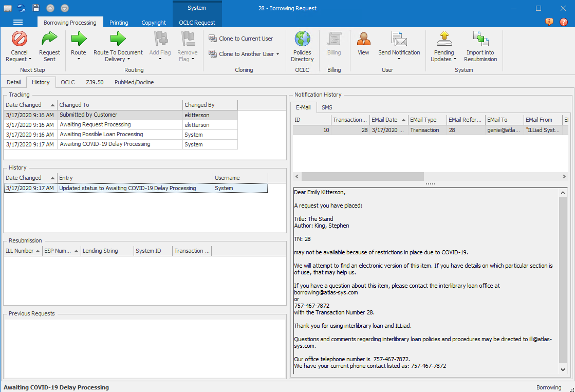
Task: Click the View user icon
Action: point(363,39)
